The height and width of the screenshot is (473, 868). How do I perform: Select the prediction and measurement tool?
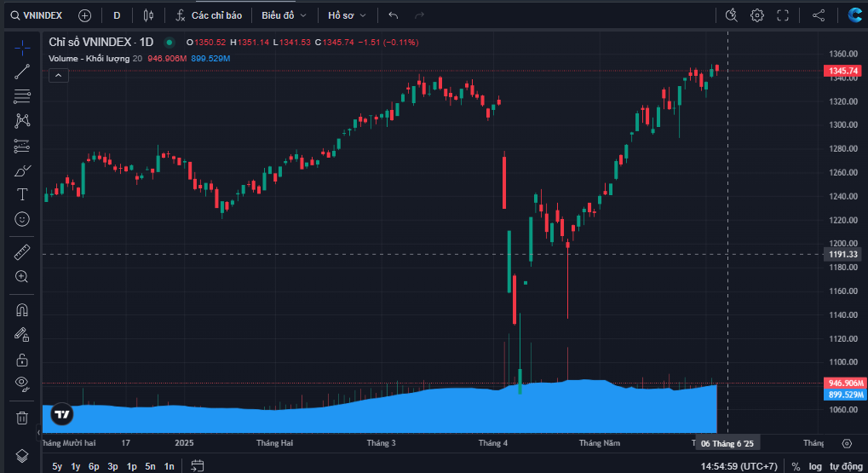pos(22,146)
